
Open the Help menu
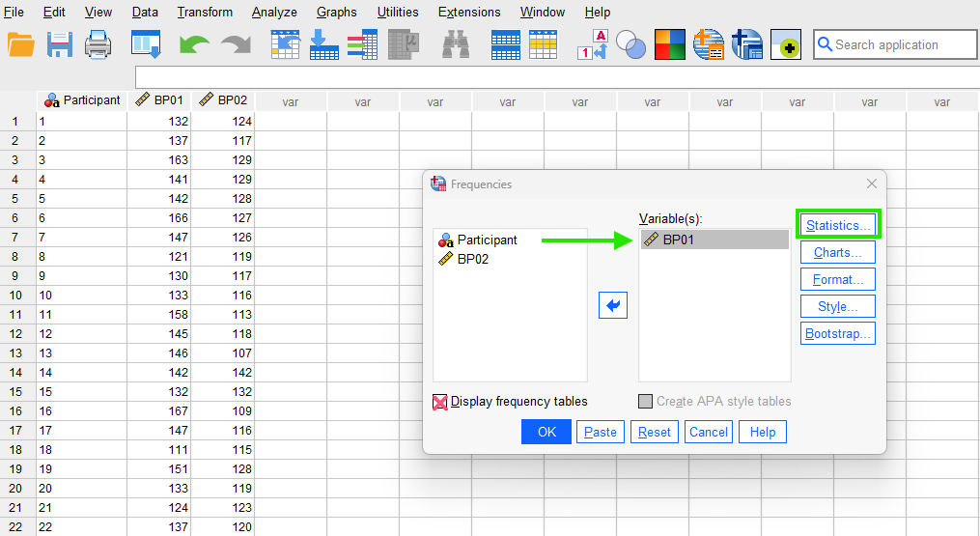(597, 12)
